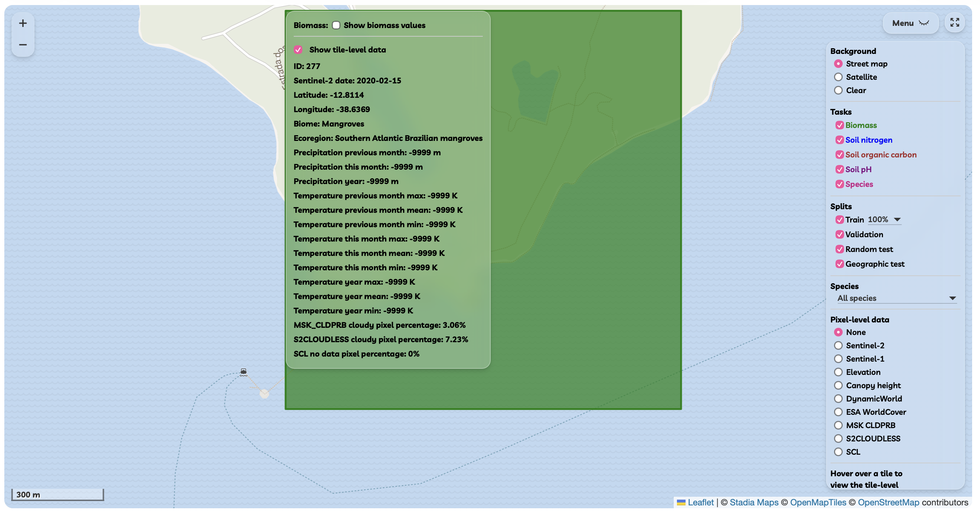Select Clear background option
The image size is (980, 514).
(x=838, y=91)
